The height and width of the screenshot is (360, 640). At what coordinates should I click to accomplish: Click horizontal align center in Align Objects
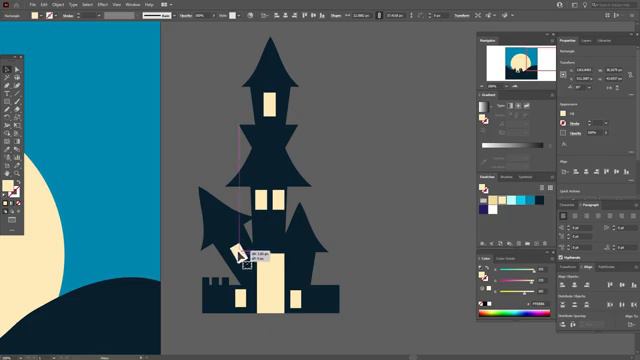tap(574, 285)
